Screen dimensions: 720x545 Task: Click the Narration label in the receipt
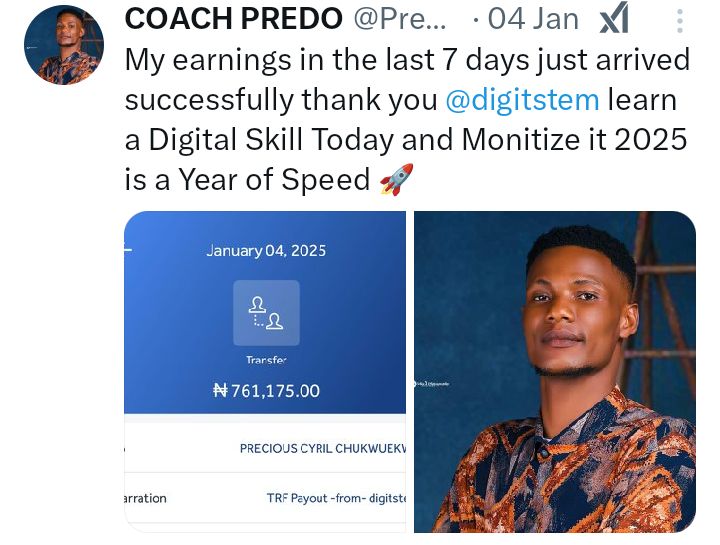[x=145, y=497]
